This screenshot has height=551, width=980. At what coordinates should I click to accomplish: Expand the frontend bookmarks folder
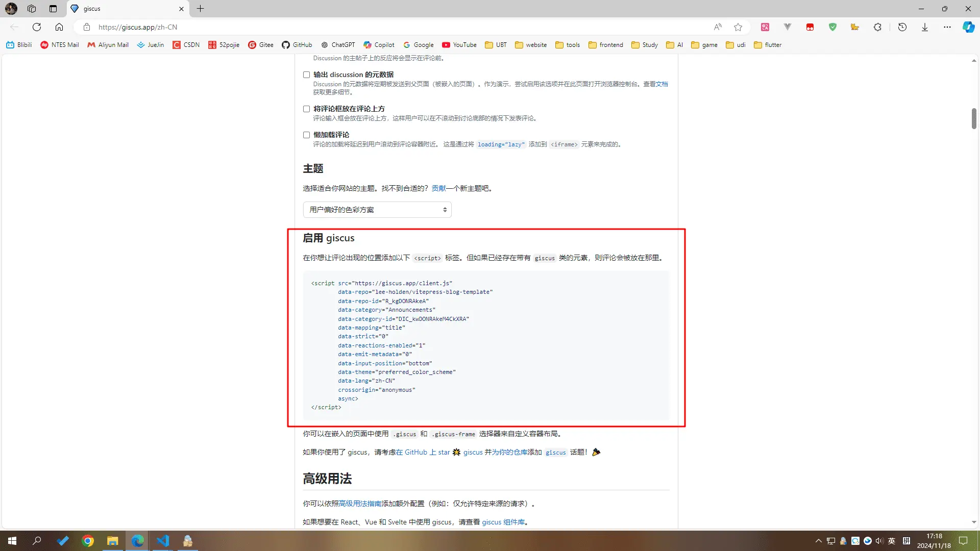coord(605,45)
